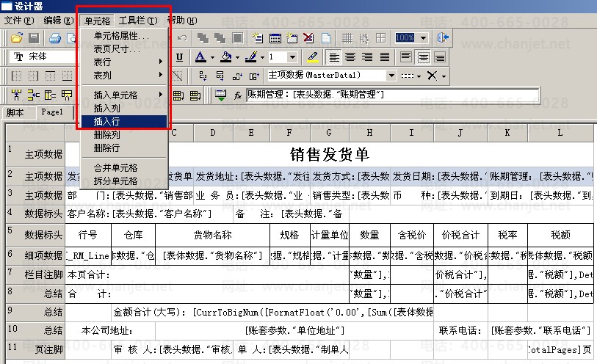The height and width of the screenshot is (364, 597).
Task: Click the bottom border line icon
Action: coord(67,76)
